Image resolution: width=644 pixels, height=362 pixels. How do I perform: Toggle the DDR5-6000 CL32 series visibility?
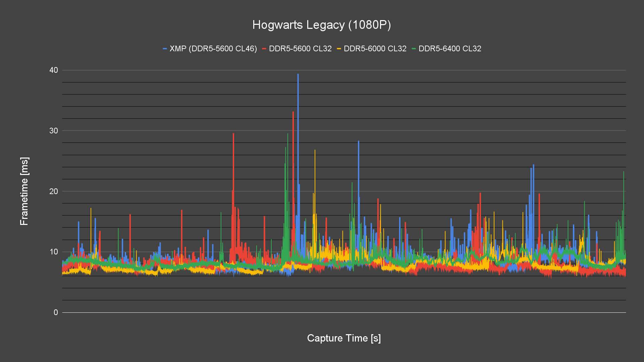tap(375, 49)
